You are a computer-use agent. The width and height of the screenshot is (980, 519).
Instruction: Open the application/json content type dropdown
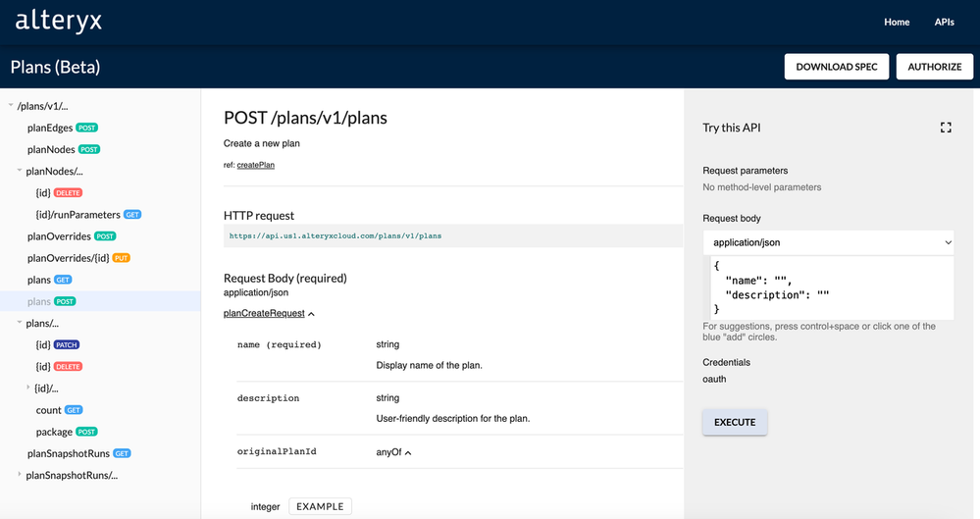(828, 242)
